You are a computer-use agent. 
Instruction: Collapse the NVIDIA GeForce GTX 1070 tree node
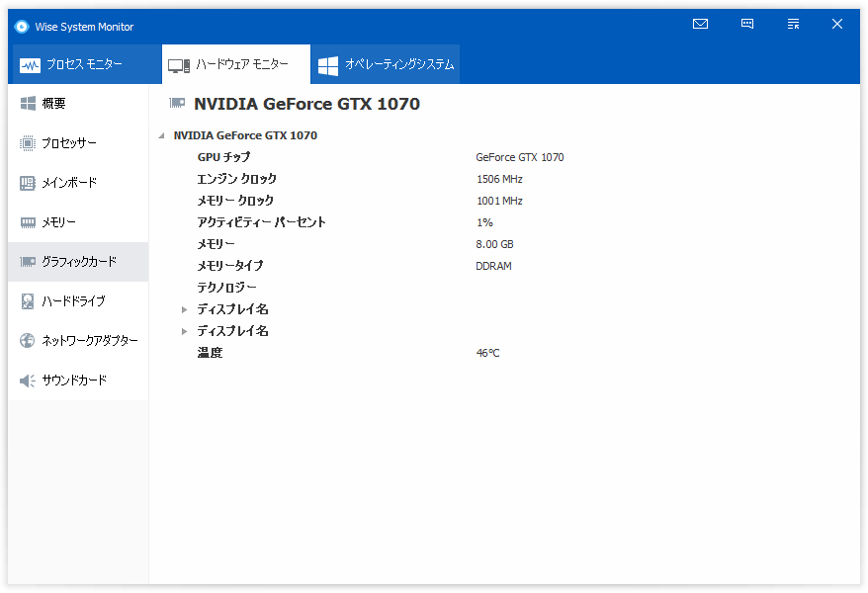(x=162, y=135)
